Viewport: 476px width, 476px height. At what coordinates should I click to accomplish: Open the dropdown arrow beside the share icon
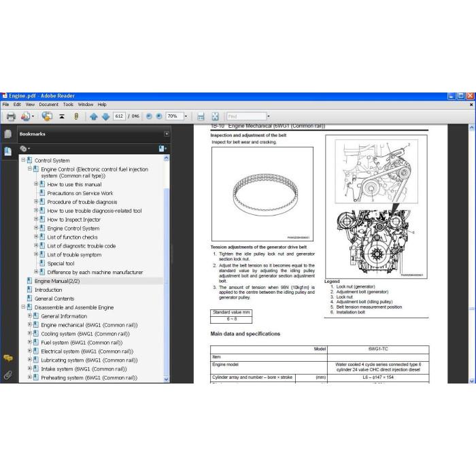33,116
